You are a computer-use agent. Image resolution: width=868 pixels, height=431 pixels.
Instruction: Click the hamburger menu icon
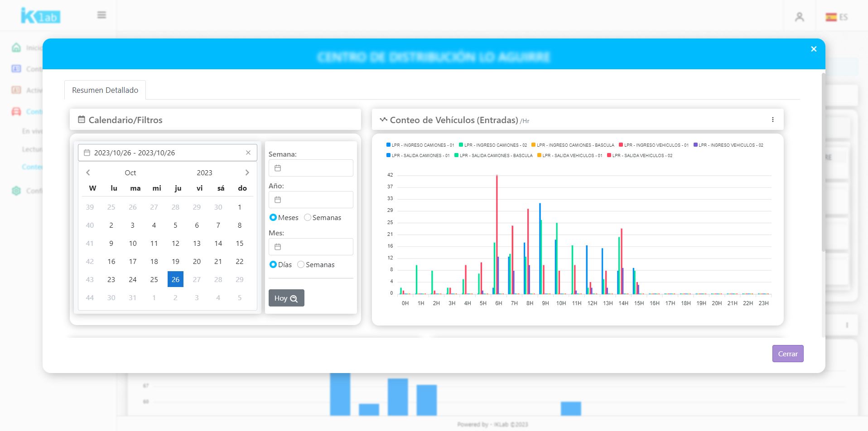coord(101,15)
